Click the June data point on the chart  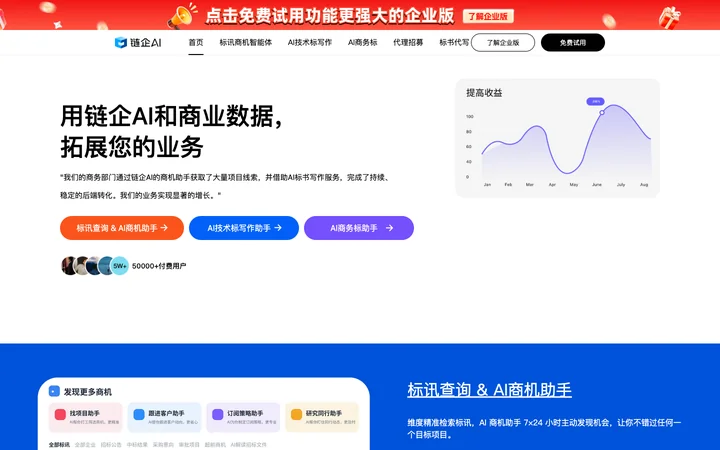tap(602, 112)
